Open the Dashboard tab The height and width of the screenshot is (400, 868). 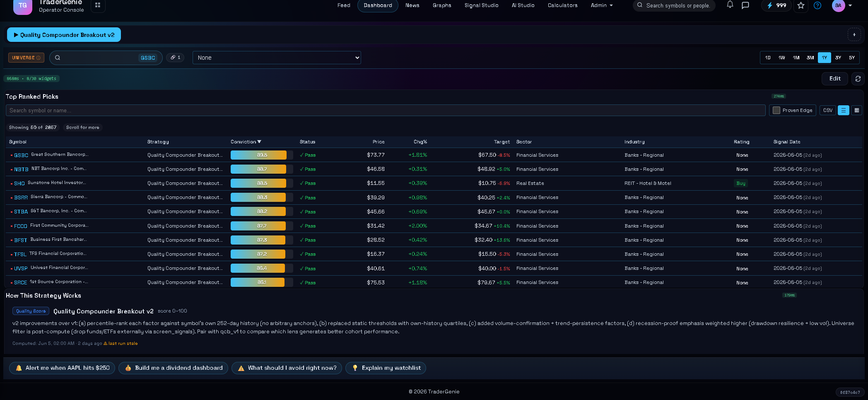tap(378, 5)
